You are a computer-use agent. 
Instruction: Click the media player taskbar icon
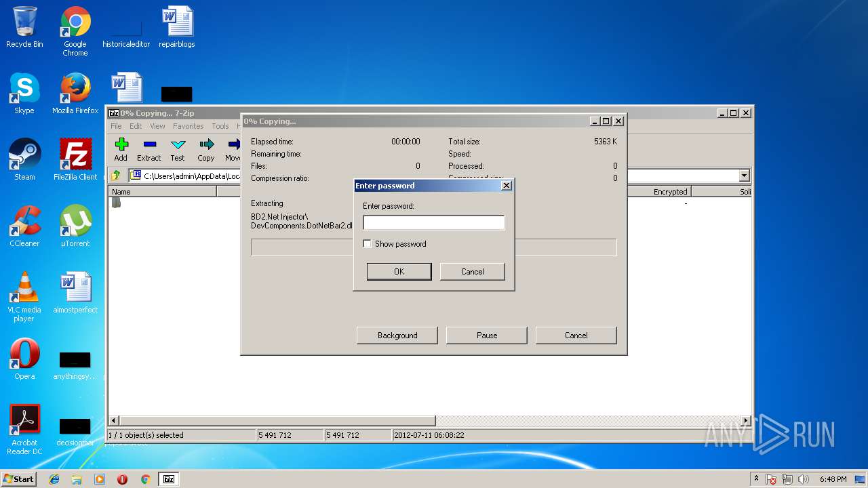click(100, 479)
